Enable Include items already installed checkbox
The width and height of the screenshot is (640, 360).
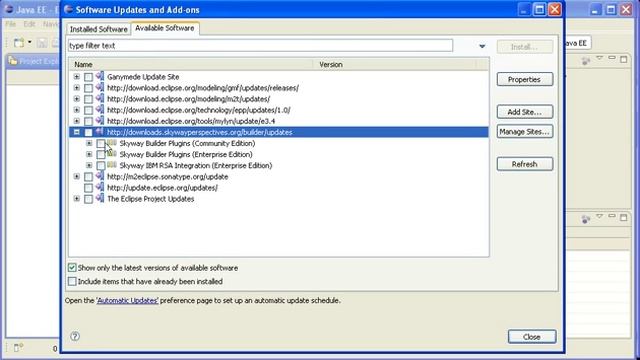click(x=72, y=281)
